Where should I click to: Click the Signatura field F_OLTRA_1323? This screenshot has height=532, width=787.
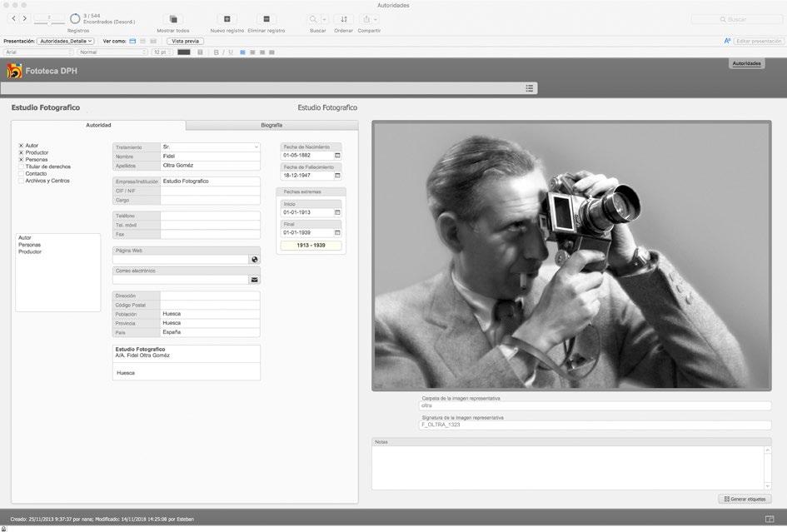tap(595, 425)
